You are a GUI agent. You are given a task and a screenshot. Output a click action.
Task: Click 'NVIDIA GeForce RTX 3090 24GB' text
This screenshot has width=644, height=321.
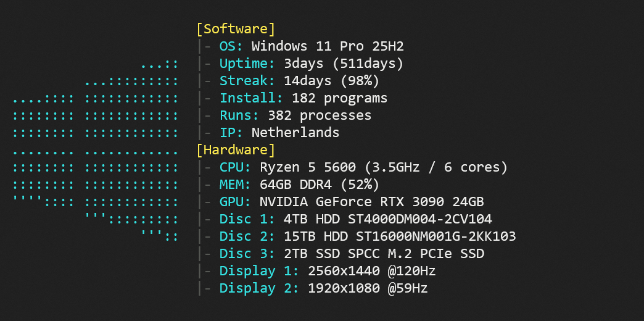pyautogui.click(x=372, y=202)
